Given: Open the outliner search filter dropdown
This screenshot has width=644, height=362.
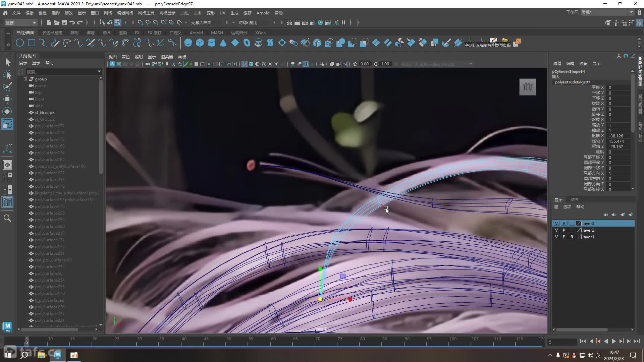Looking at the screenshot, I should pos(99,71).
